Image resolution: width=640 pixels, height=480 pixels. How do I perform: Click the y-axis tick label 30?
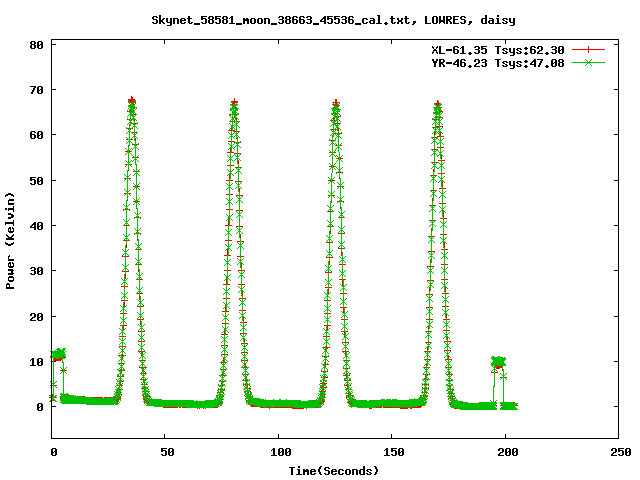36,271
